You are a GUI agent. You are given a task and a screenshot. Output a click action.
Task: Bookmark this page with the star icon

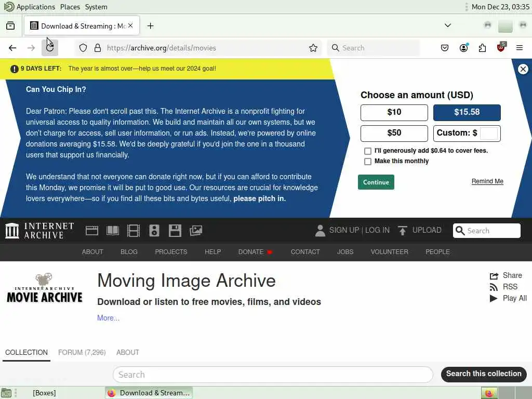coord(313,48)
